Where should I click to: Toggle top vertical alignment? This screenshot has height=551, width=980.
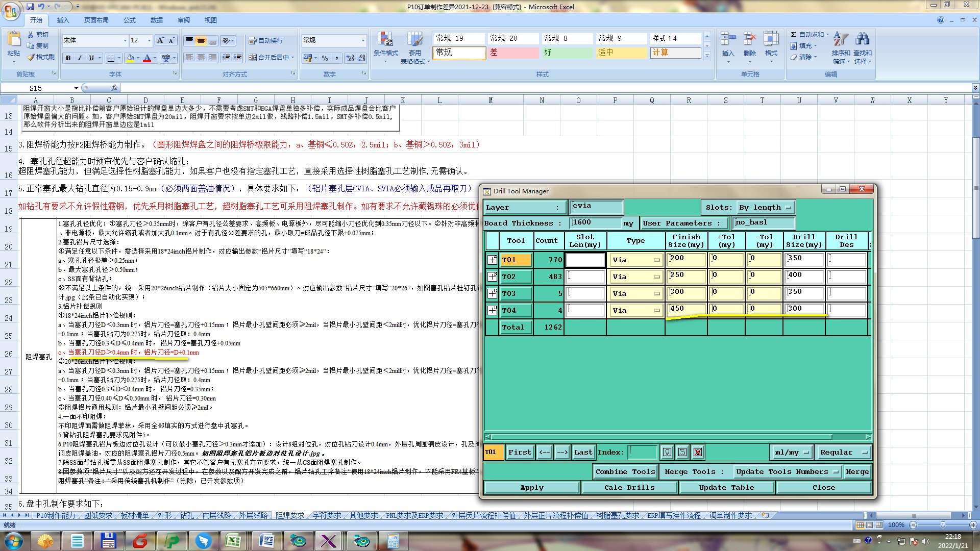(189, 40)
